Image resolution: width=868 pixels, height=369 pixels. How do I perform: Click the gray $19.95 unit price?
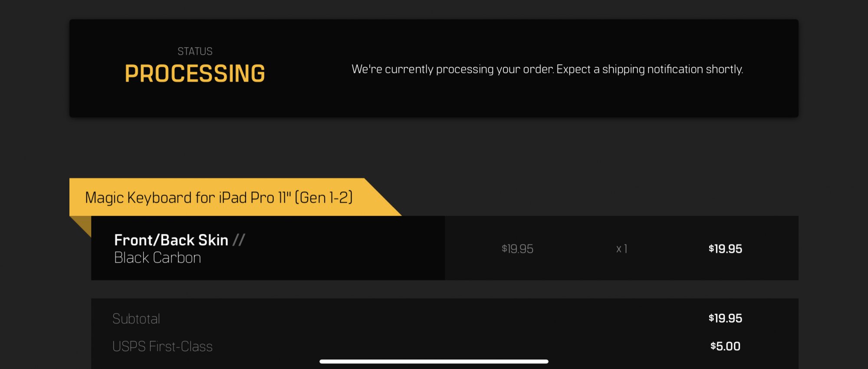[517, 249]
